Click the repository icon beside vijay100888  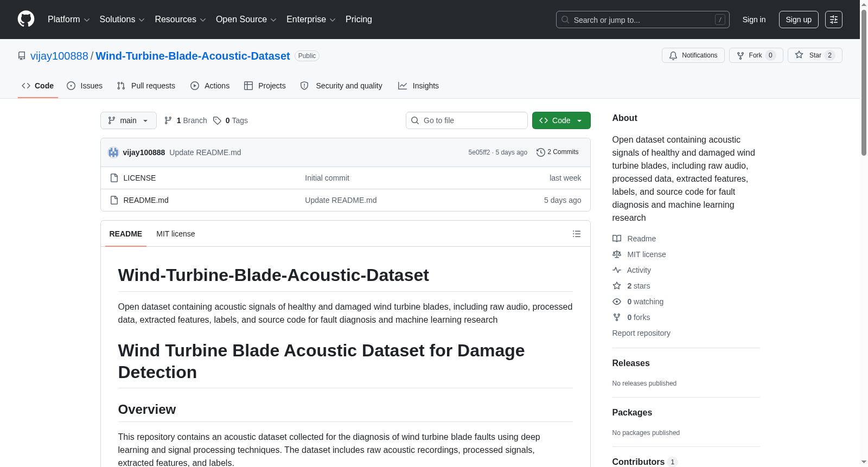(22, 56)
